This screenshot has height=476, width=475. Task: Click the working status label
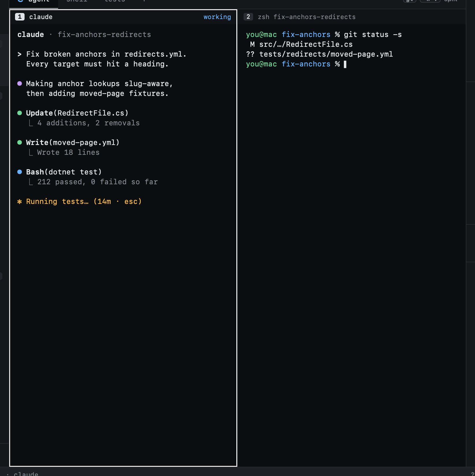217,17
